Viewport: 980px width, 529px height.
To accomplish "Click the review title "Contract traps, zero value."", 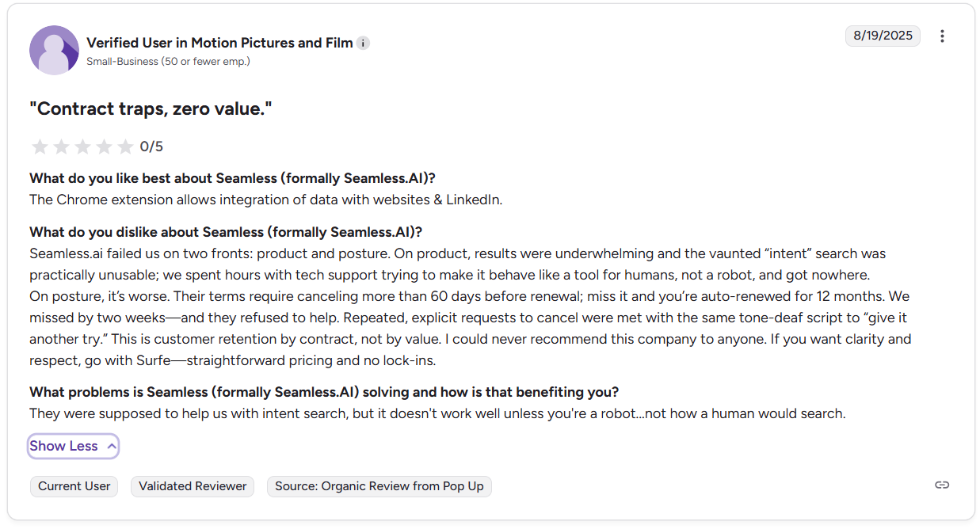I will pos(151,108).
